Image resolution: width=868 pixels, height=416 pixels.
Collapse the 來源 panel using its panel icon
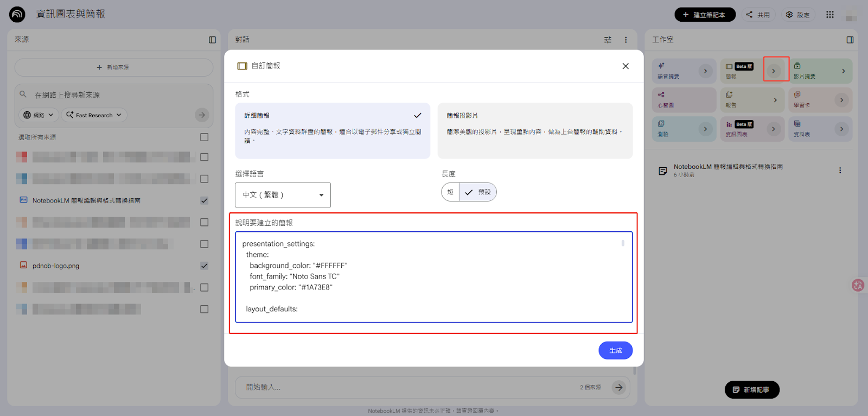(212, 40)
